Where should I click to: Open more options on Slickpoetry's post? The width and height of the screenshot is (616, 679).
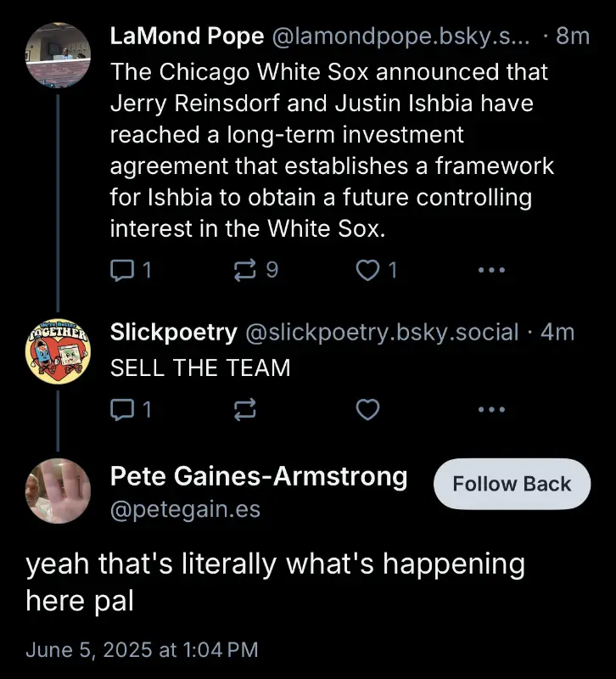click(x=491, y=411)
